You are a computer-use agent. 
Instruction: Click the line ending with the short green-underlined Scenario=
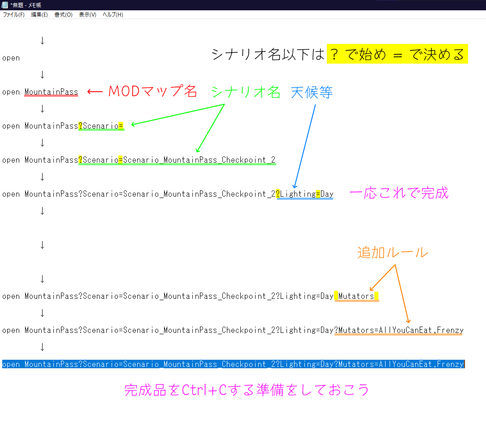pyautogui.click(x=63, y=126)
